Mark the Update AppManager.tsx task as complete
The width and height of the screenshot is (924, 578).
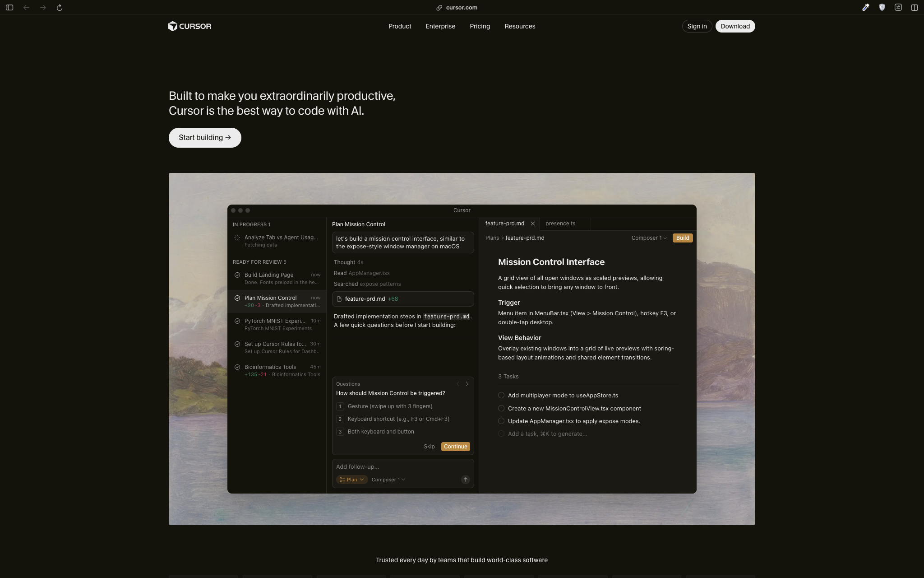(x=501, y=421)
